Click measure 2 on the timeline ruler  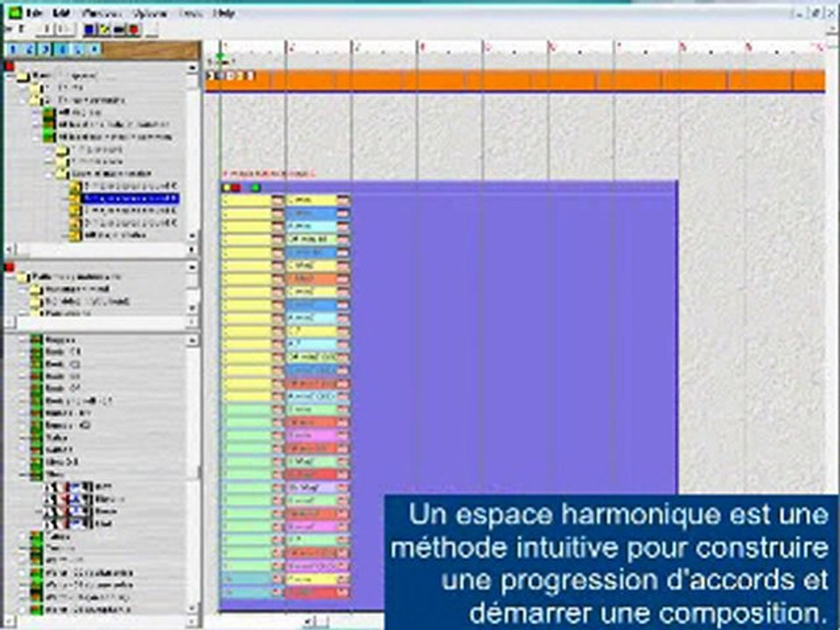[x=291, y=47]
